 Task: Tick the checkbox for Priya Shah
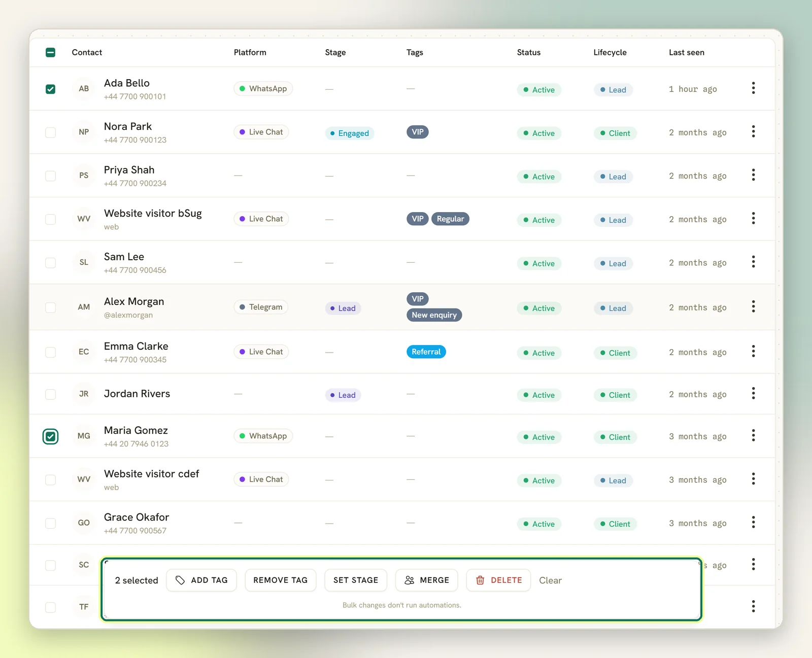50,176
